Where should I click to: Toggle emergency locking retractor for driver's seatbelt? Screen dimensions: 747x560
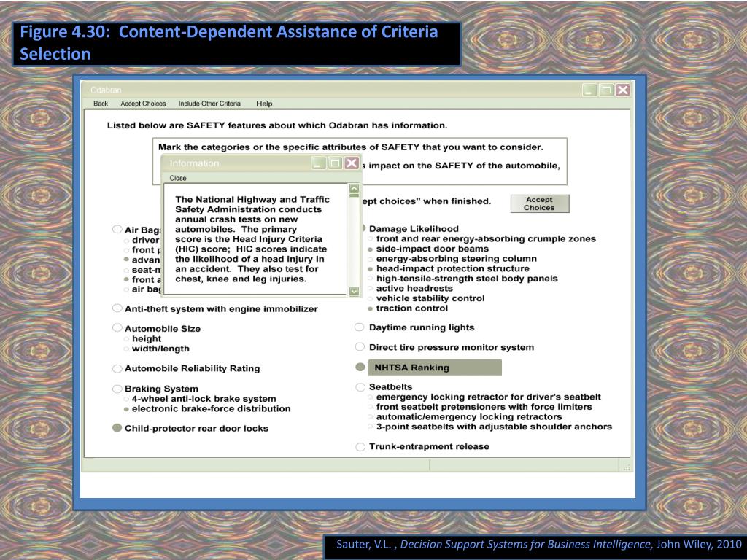(370, 397)
